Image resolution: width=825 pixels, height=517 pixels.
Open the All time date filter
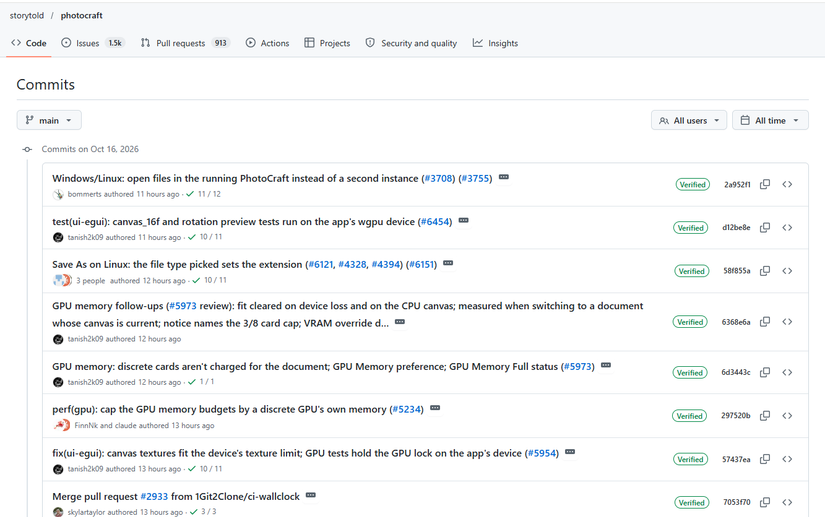point(770,120)
